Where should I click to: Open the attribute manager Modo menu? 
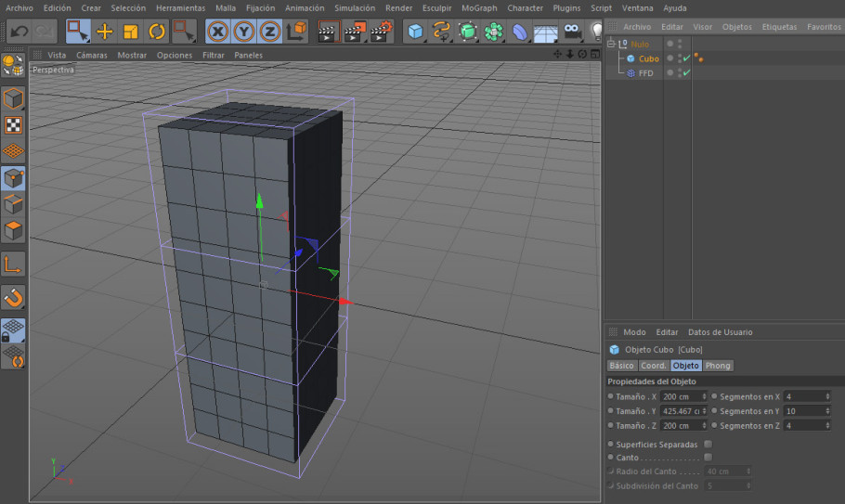click(x=634, y=331)
